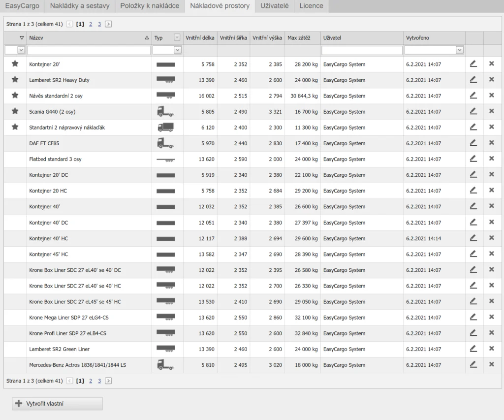Screen dimensions: 504x420
Task: Click the 30 844,3 kg max load value
Action: tap(304, 96)
